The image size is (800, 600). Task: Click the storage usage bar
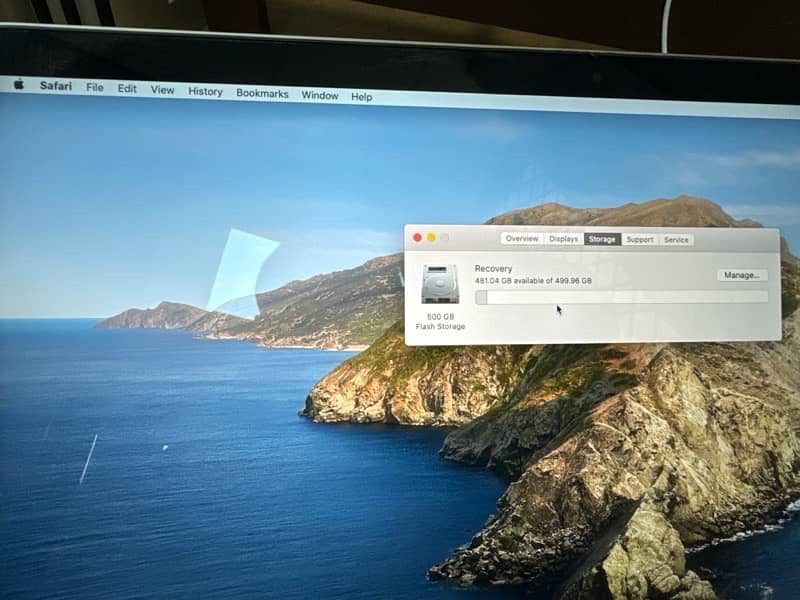tap(621, 297)
